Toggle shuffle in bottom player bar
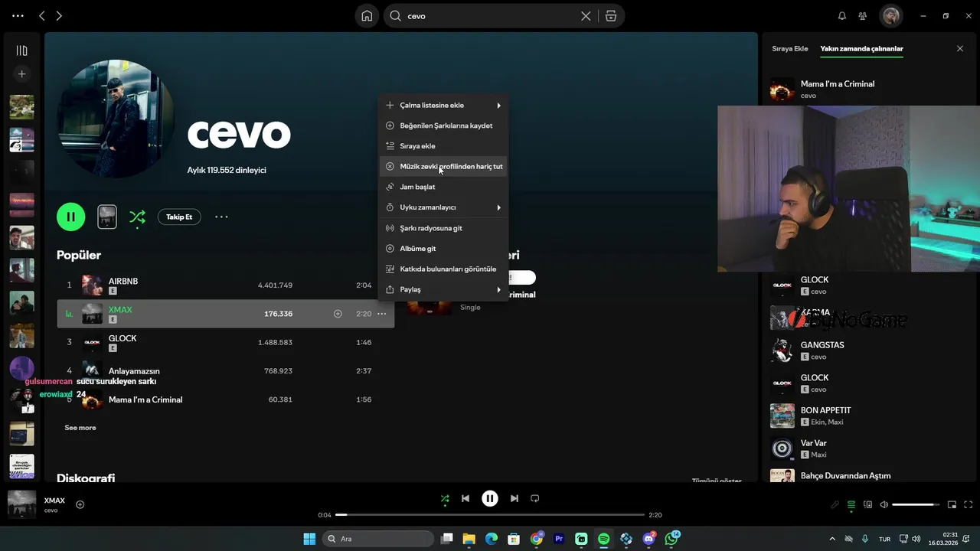980x551 pixels. (x=445, y=499)
